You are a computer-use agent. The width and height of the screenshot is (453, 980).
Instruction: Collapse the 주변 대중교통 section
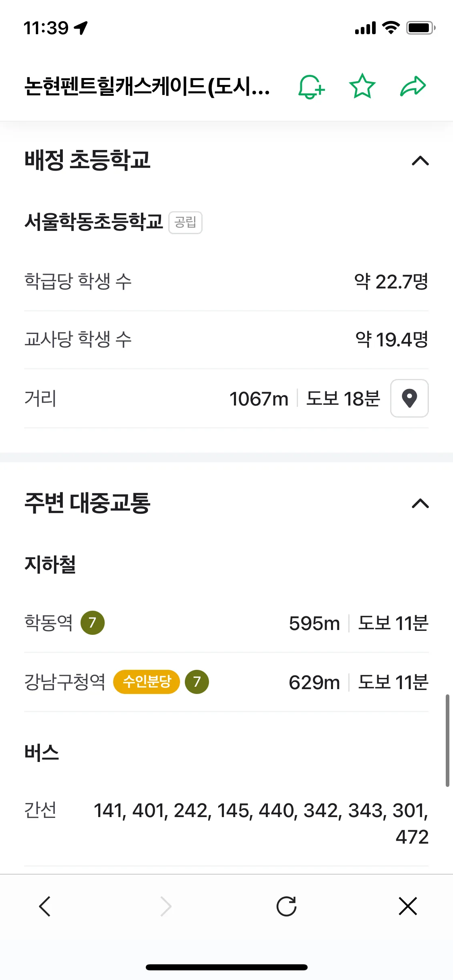coord(420,503)
